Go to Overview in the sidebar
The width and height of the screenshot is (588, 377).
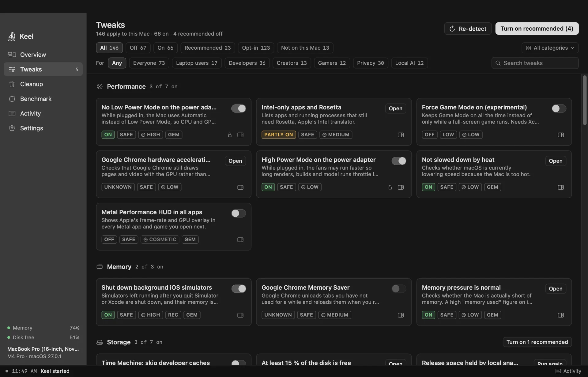click(43, 55)
